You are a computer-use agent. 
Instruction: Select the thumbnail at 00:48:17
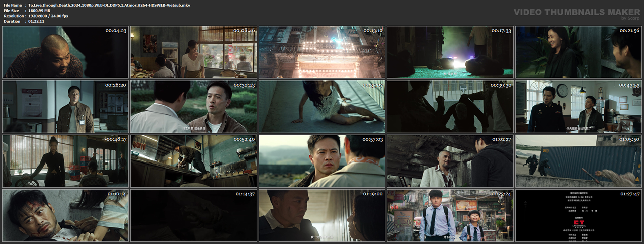point(65,160)
